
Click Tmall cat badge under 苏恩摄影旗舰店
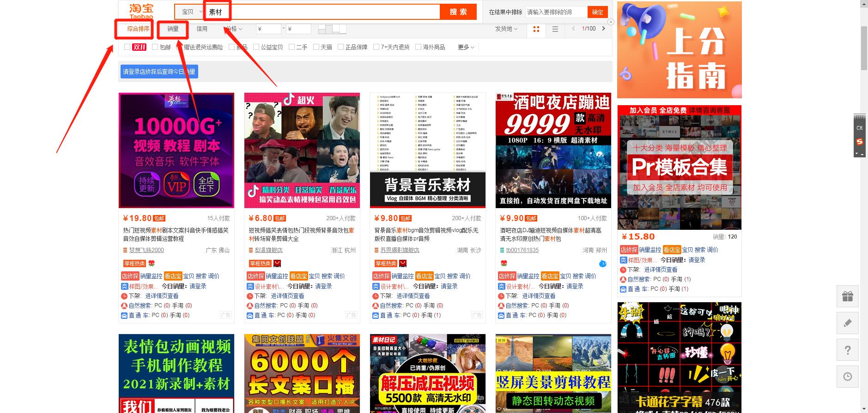pyautogui.click(x=403, y=263)
